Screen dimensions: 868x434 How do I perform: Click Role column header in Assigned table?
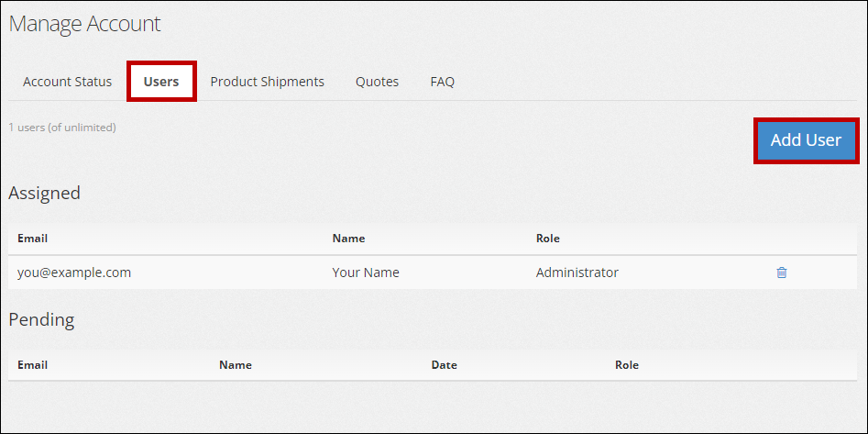547,239
